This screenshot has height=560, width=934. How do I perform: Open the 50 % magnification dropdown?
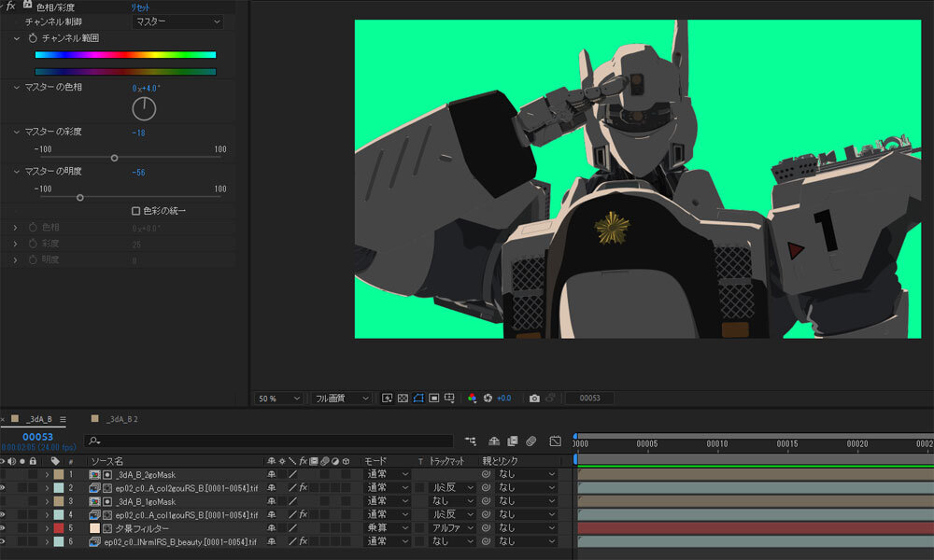click(x=278, y=399)
